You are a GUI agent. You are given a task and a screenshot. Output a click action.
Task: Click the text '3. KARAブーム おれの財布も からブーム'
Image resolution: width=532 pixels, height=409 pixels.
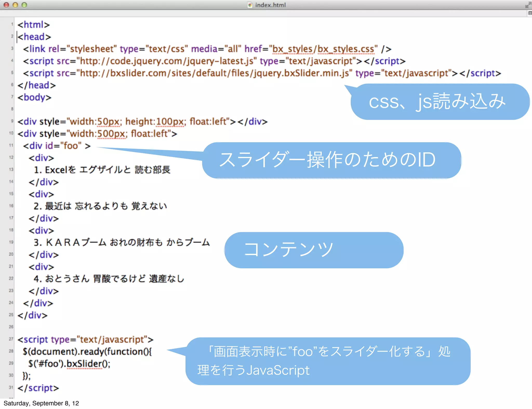coord(122,242)
